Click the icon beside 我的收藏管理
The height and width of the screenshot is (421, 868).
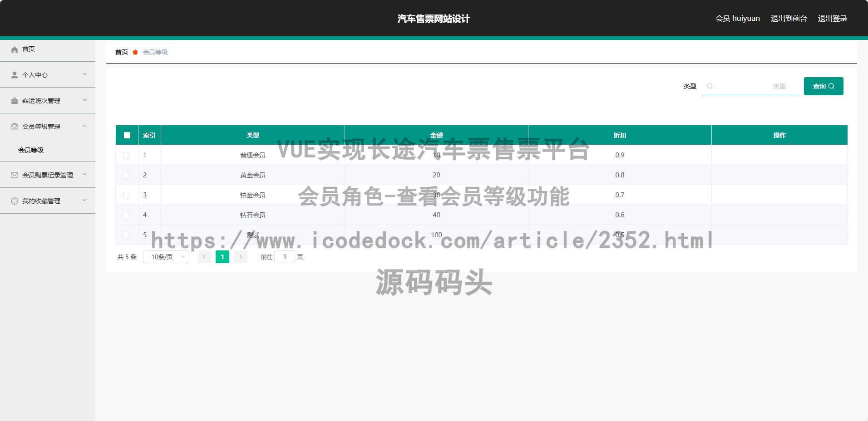pos(15,201)
